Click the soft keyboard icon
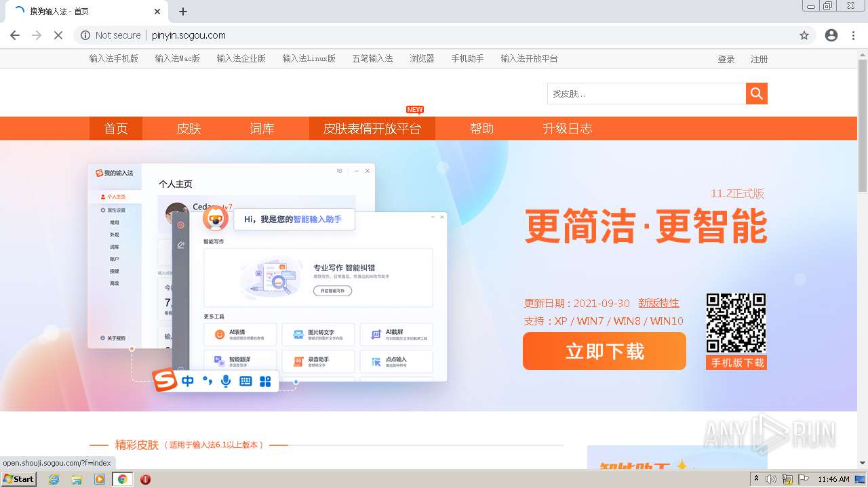The height and width of the screenshot is (488, 868). point(245,382)
